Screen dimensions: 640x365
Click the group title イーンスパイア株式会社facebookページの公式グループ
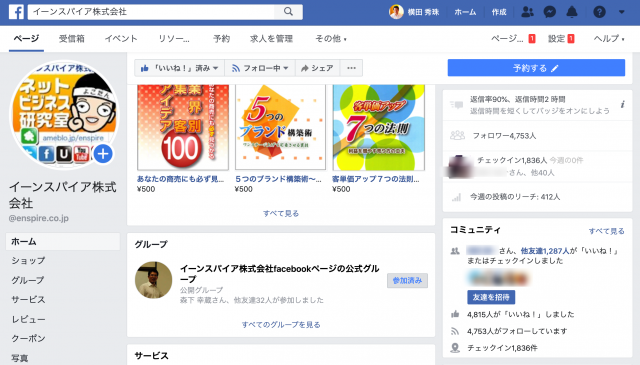pyautogui.click(x=280, y=274)
